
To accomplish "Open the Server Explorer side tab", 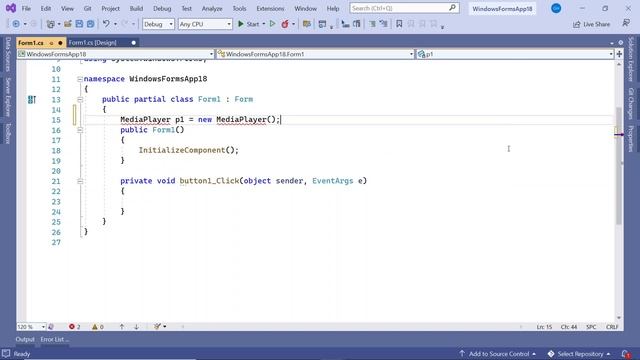I will click(x=8, y=97).
